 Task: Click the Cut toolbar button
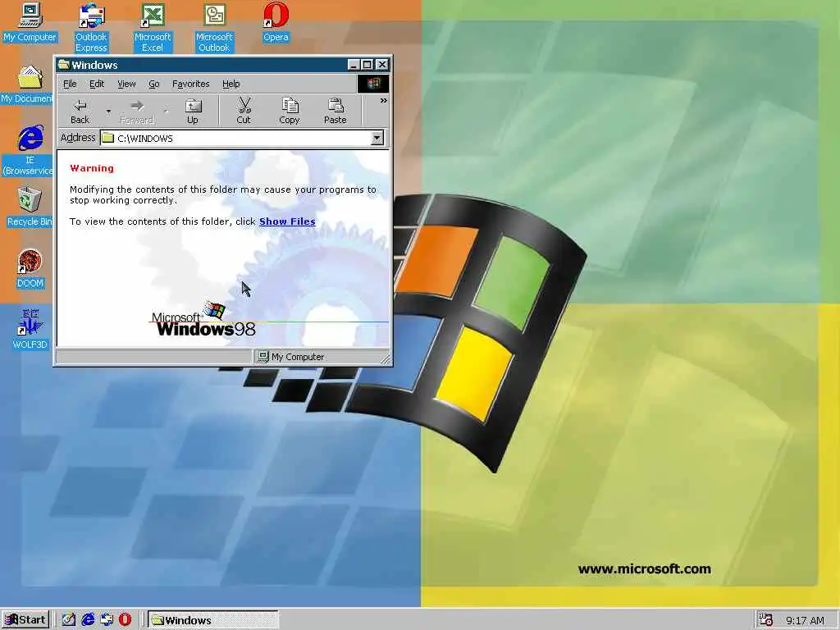(244, 112)
